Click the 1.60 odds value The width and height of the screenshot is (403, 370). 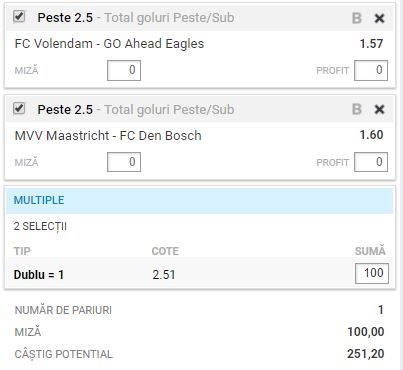(x=371, y=135)
